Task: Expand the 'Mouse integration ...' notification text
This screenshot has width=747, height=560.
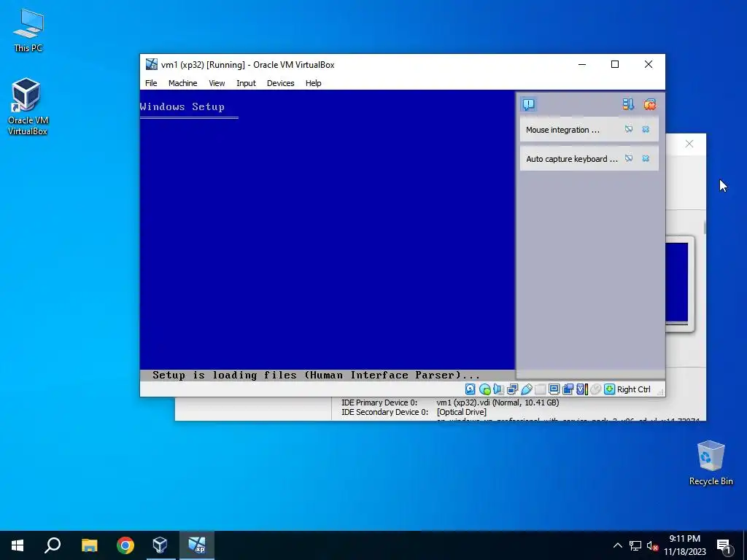Action: [x=562, y=130]
